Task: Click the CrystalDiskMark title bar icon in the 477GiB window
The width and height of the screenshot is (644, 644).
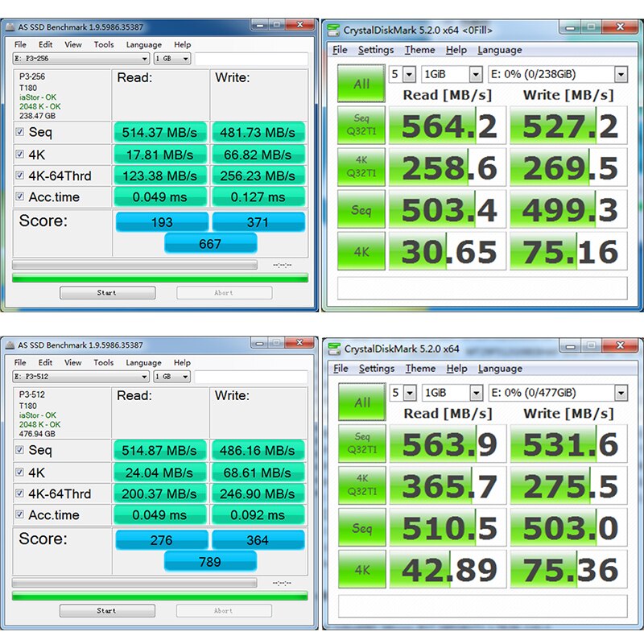Action: pyautogui.click(x=334, y=349)
